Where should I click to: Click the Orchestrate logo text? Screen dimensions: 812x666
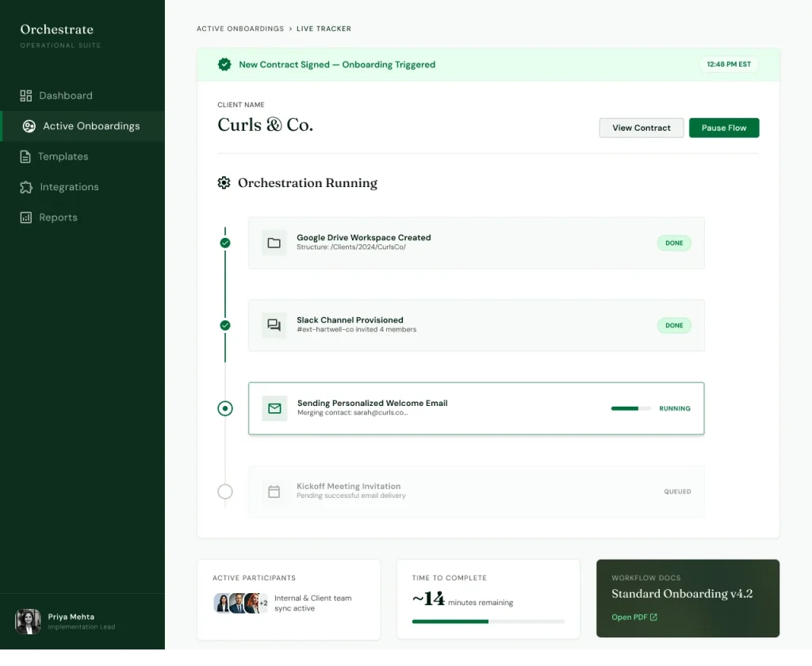57,29
